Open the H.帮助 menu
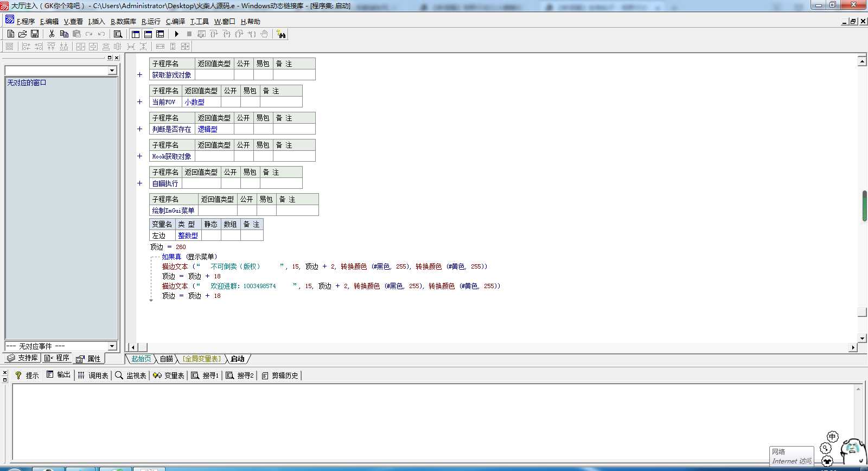The width and height of the screenshot is (868, 471). click(x=250, y=22)
